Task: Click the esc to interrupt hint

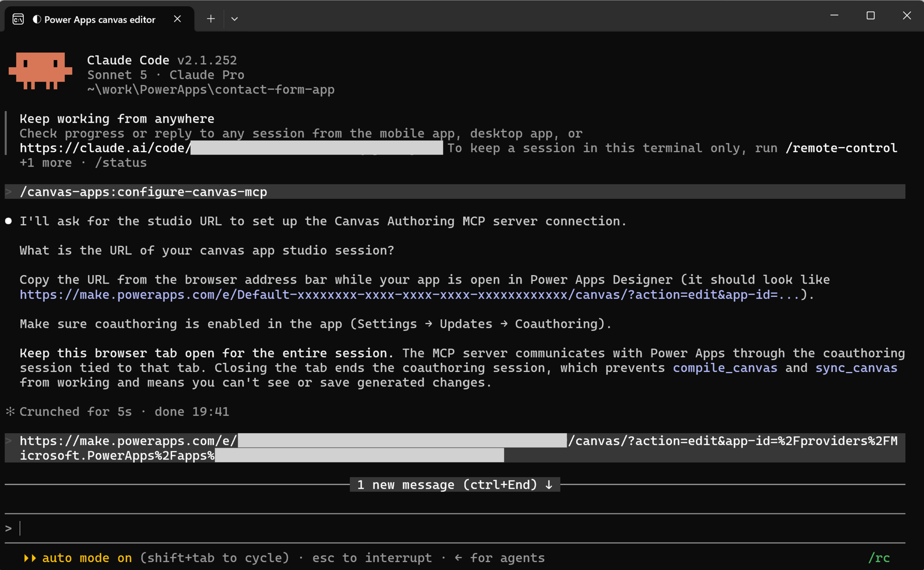Action: tap(372, 558)
